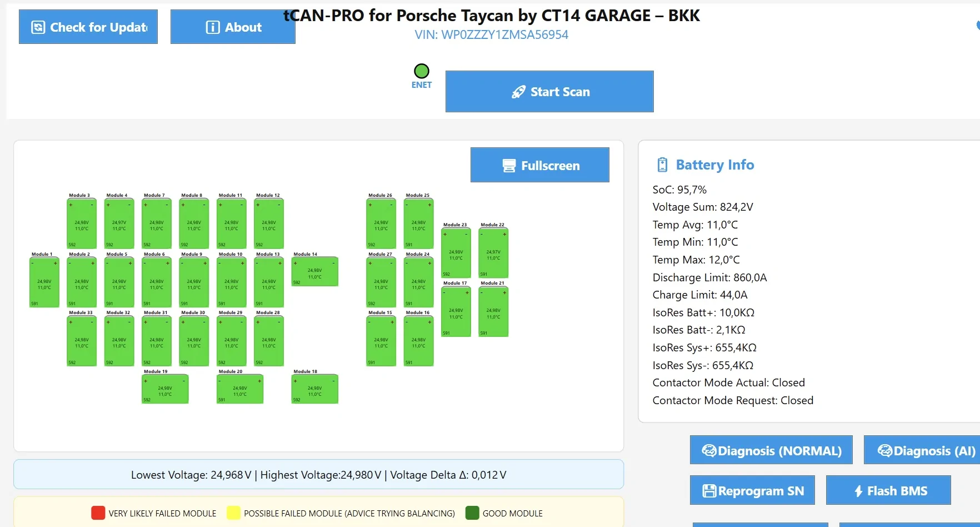Screen dimensions: 980x527
Task: Select battery Module 3
Action: pos(82,223)
